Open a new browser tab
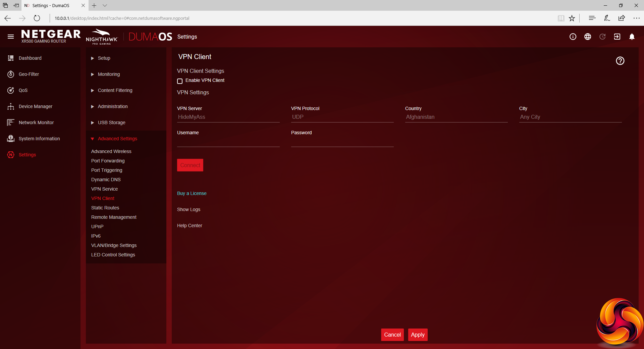Screen dimensions: 644x349 pos(94,5)
